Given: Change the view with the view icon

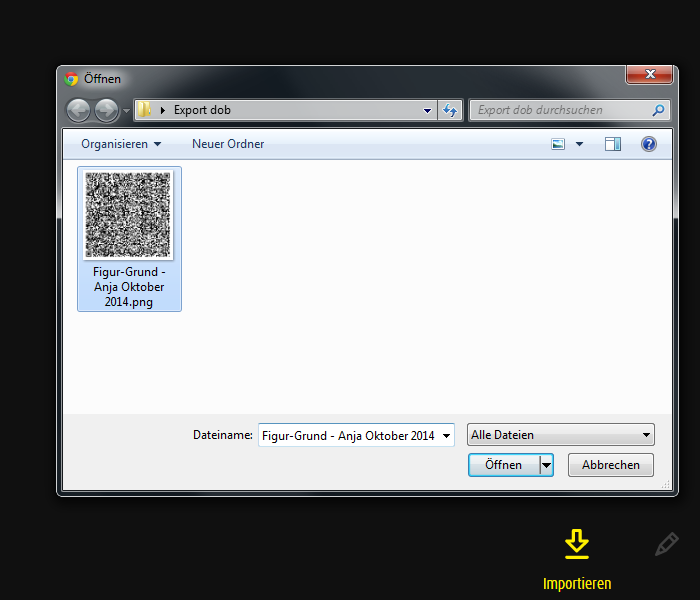Looking at the screenshot, I should pyautogui.click(x=558, y=144).
